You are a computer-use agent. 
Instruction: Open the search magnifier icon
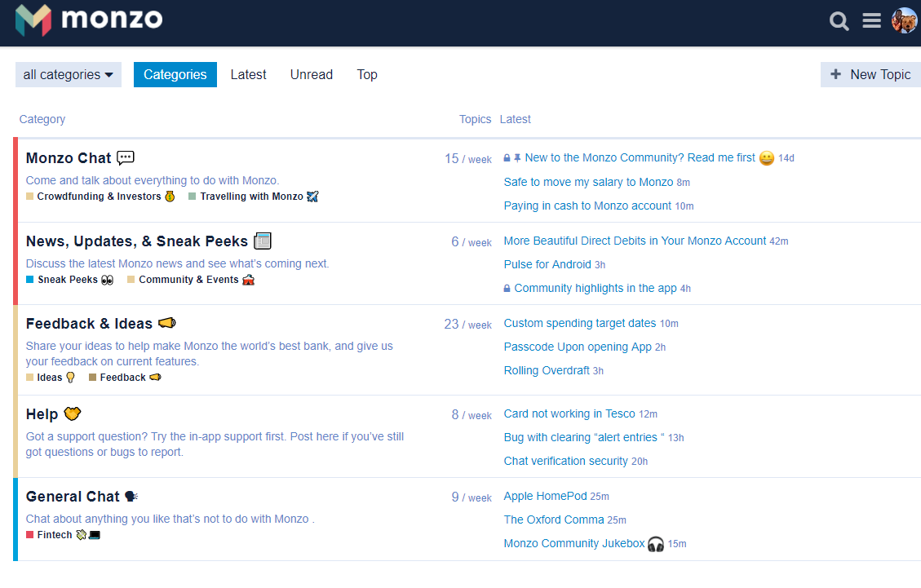pos(839,21)
